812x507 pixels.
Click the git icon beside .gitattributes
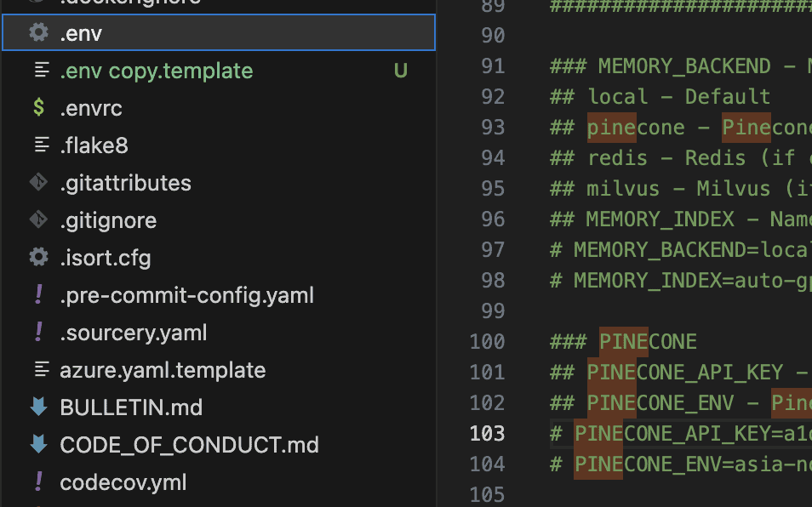[39, 183]
